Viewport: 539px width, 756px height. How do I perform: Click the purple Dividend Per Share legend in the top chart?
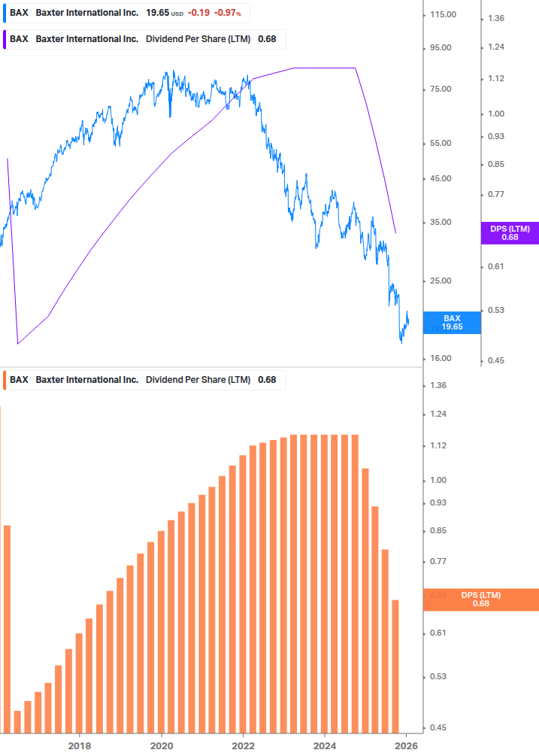coord(144,39)
